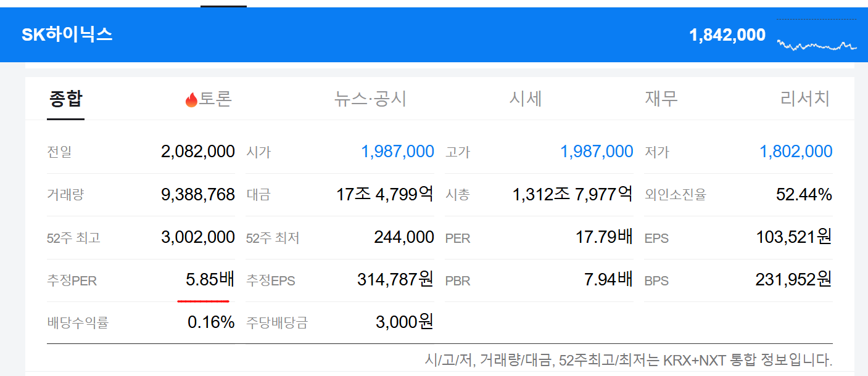
Task: Click the trading volume 9,388,768
Action: (x=198, y=195)
